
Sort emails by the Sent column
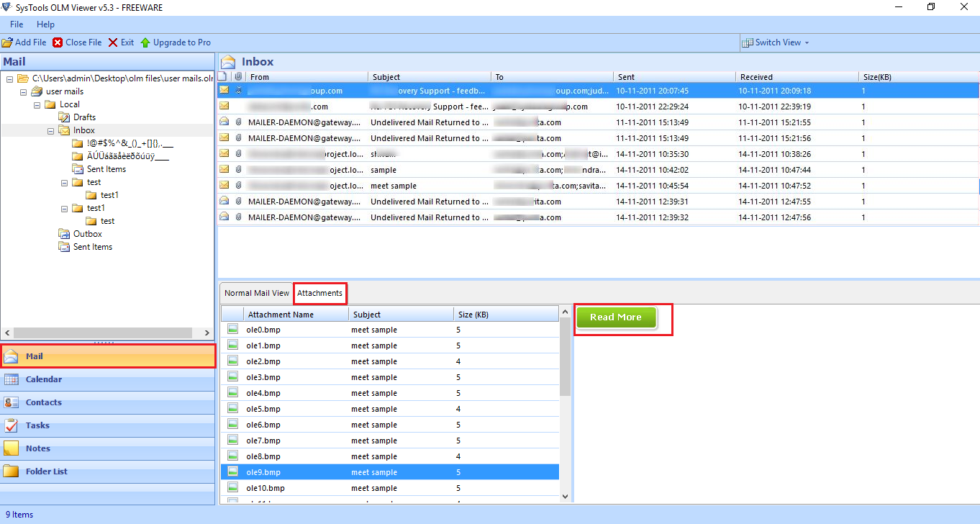coord(673,77)
